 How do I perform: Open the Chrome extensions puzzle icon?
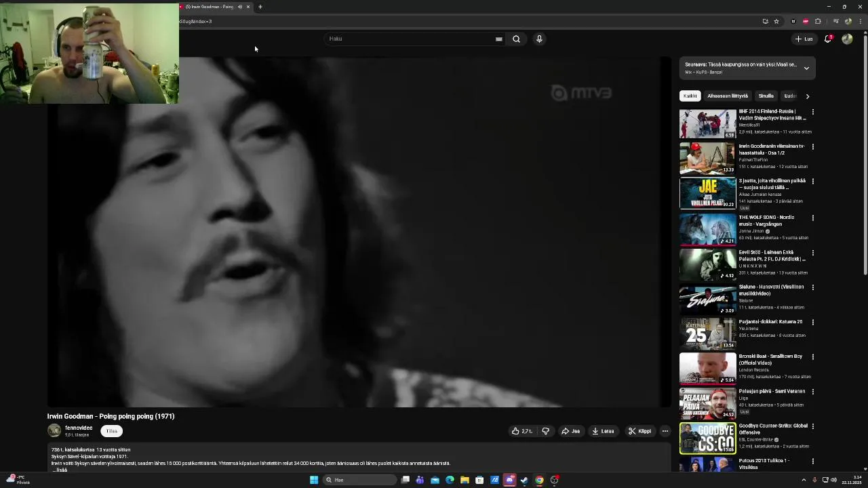coord(818,21)
